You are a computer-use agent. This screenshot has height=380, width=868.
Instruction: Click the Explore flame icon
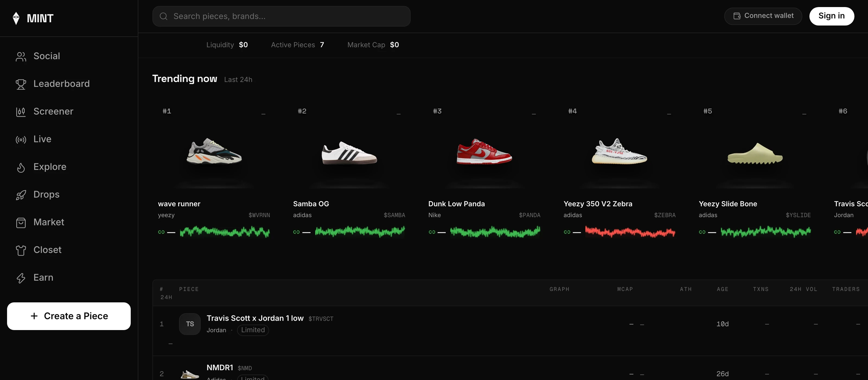coord(21,167)
